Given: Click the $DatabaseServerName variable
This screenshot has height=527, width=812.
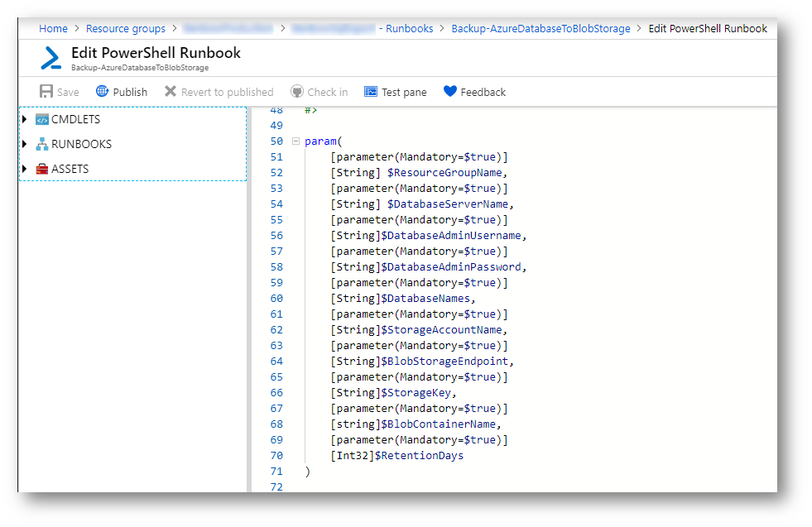Looking at the screenshot, I should point(448,204).
